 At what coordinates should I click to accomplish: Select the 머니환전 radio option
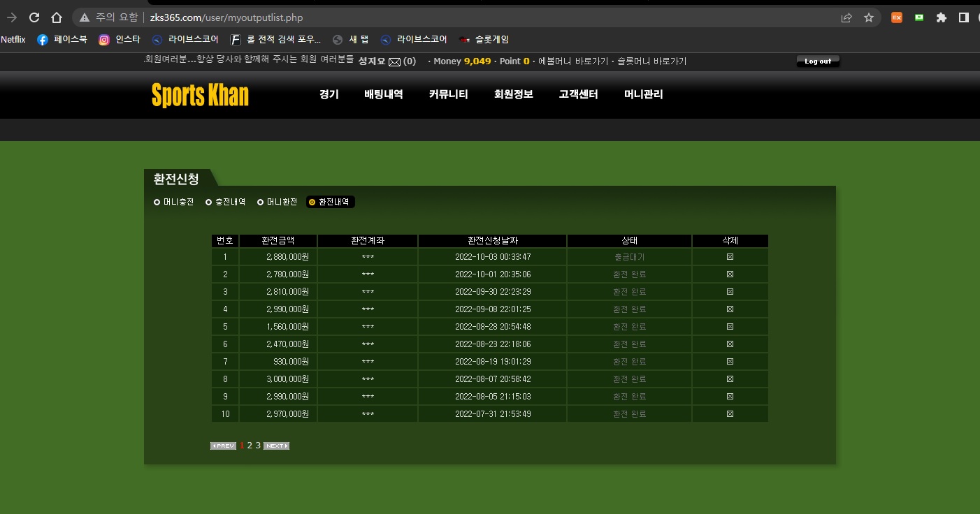(261, 203)
